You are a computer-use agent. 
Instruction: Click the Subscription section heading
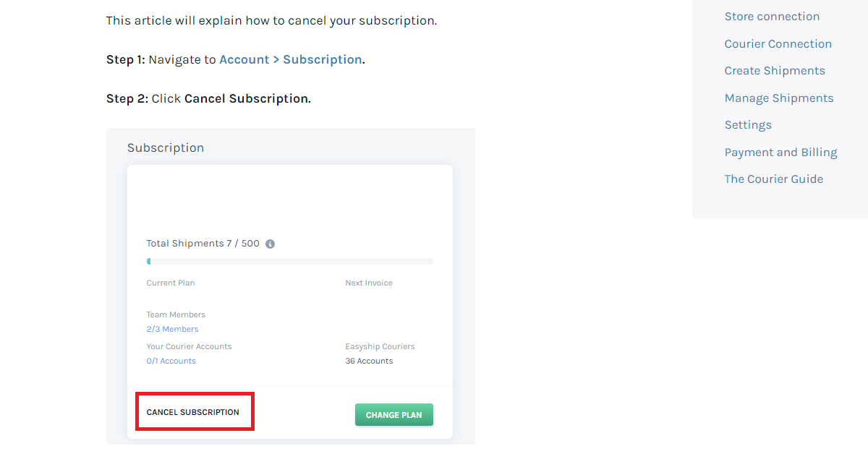pos(166,147)
